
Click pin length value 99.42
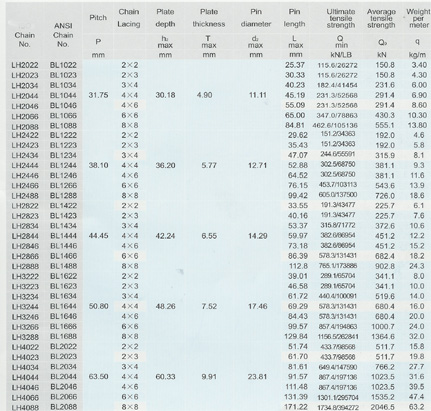[298, 195]
